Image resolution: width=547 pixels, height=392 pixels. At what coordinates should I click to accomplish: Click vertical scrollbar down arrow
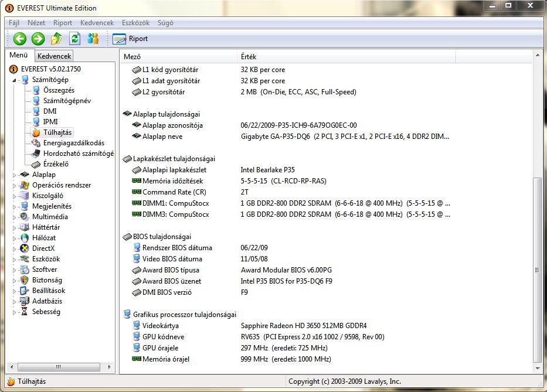[538, 369]
